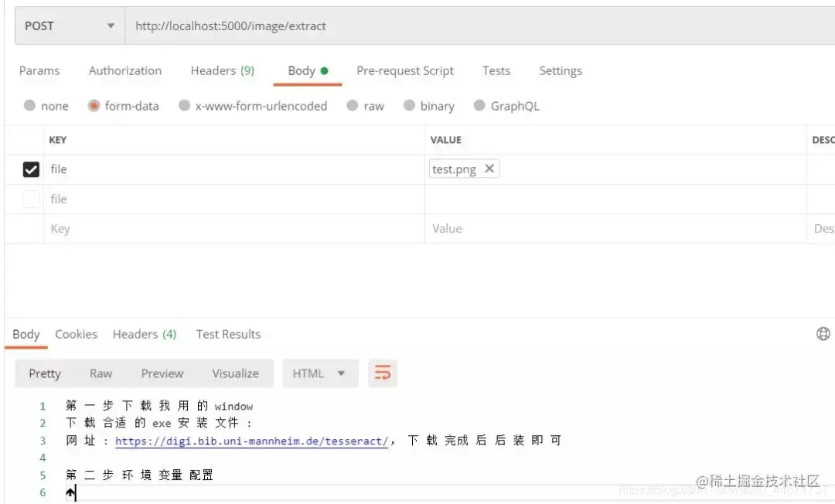Click the empty Value placeholder field
835x504 pixels.
(x=615, y=229)
